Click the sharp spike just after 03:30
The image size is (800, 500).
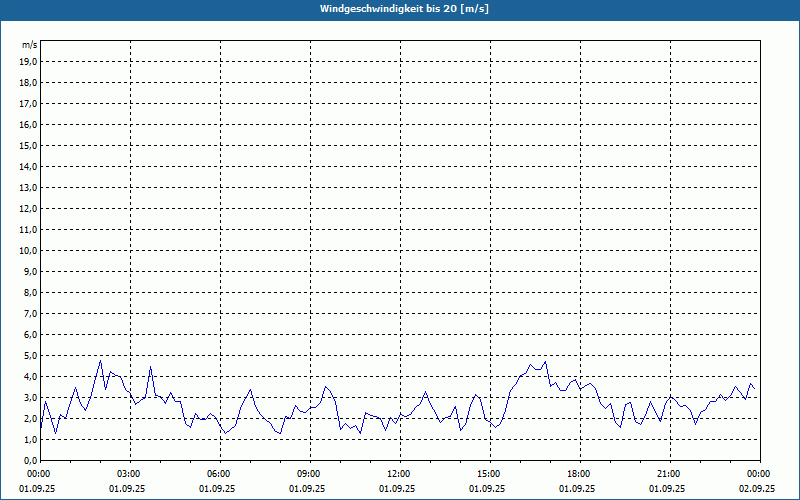tap(150, 367)
